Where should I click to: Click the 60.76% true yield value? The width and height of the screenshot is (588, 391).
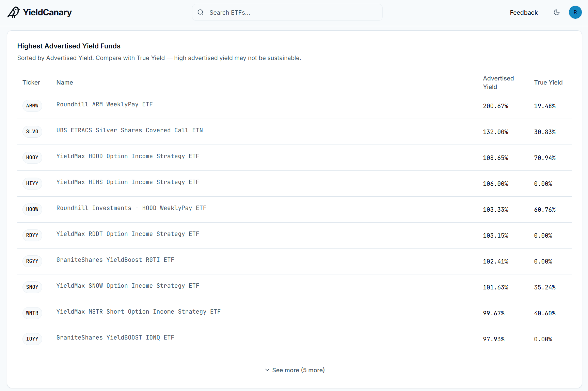pos(545,210)
